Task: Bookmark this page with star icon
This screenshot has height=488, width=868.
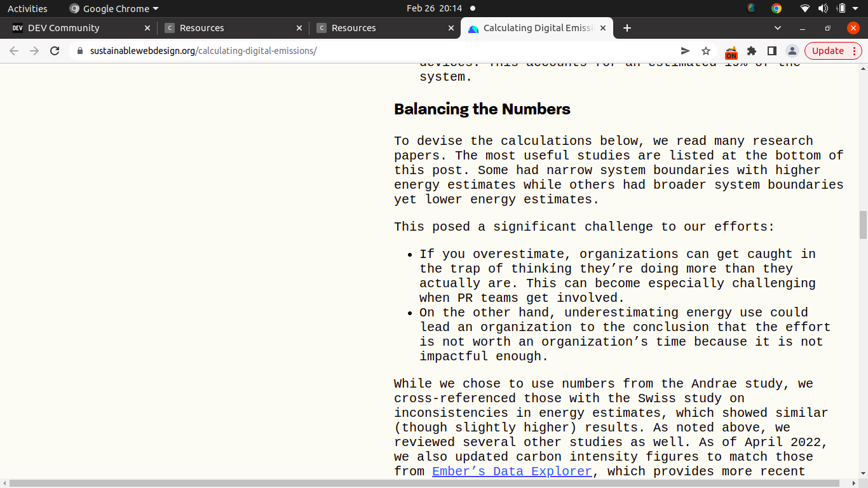Action: 705,51
